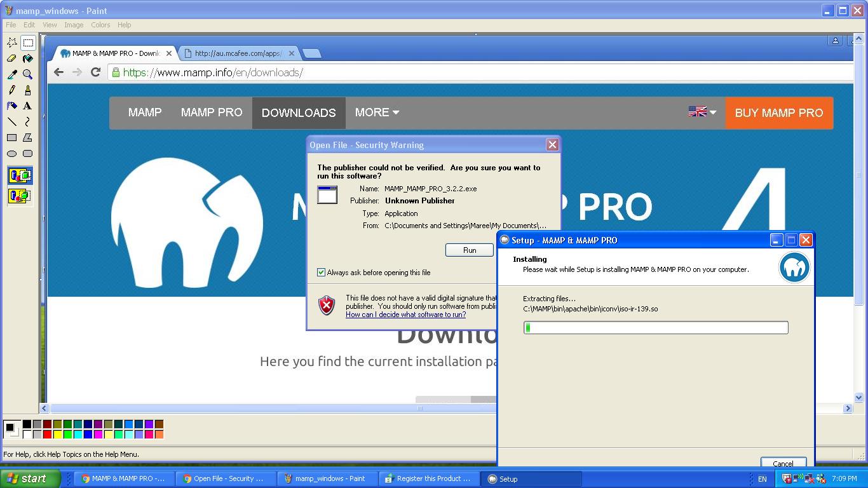Select the Magnifier tool
The width and height of the screenshot is (868, 488).
28,74
